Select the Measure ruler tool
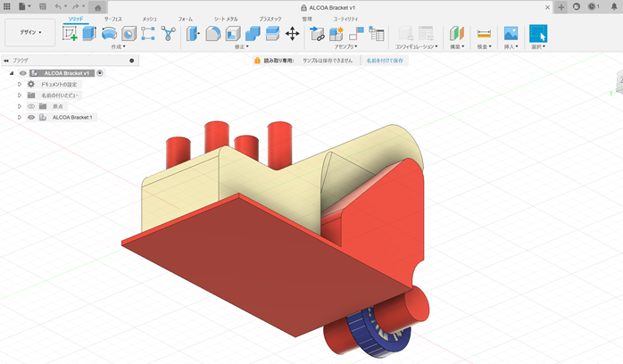The width and height of the screenshot is (623, 364). [x=484, y=33]
